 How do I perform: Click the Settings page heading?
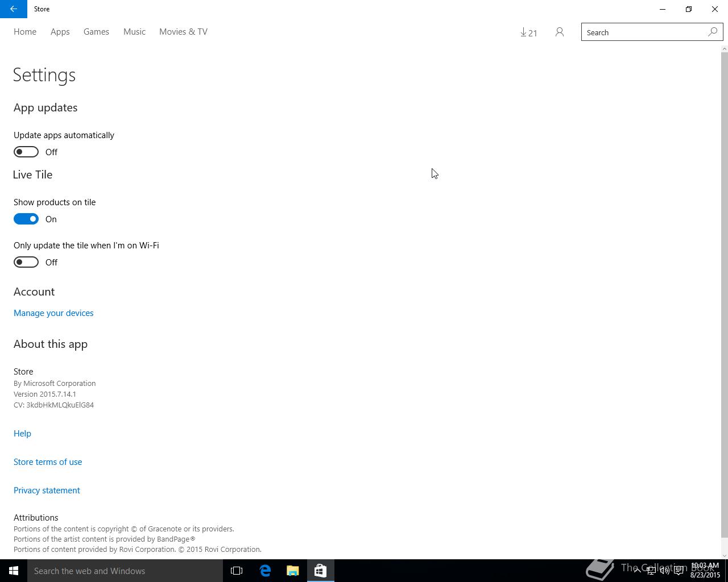pyautogui.click(x=44, y=75)
